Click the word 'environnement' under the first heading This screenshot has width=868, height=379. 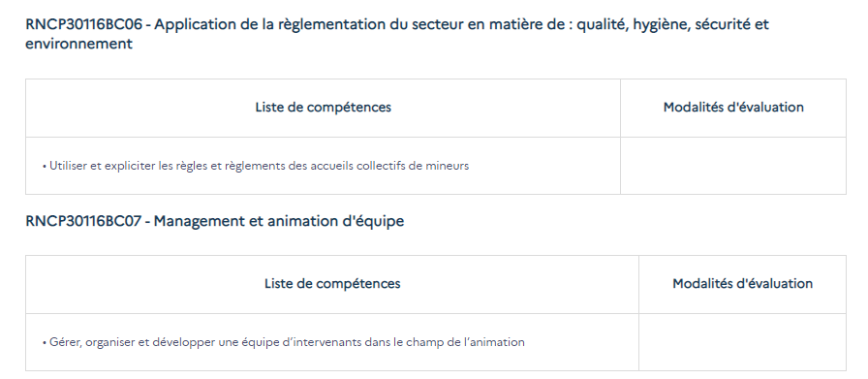point(79,44)
